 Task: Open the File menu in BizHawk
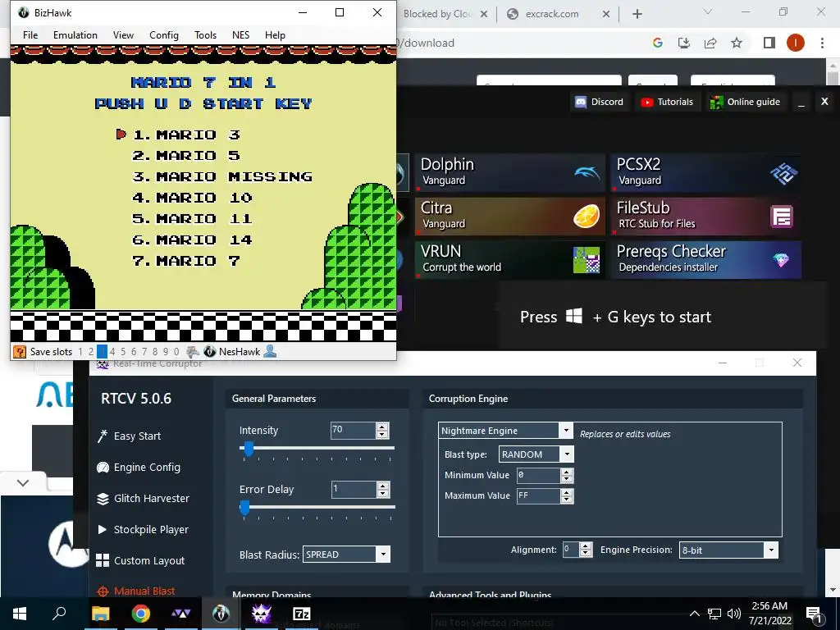click(x=30, y=34)
